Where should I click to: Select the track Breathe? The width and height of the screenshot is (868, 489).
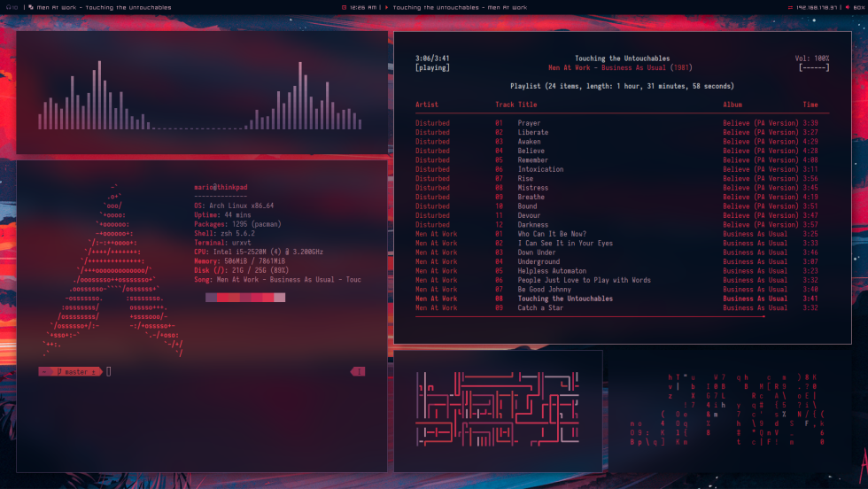point(616,197)
